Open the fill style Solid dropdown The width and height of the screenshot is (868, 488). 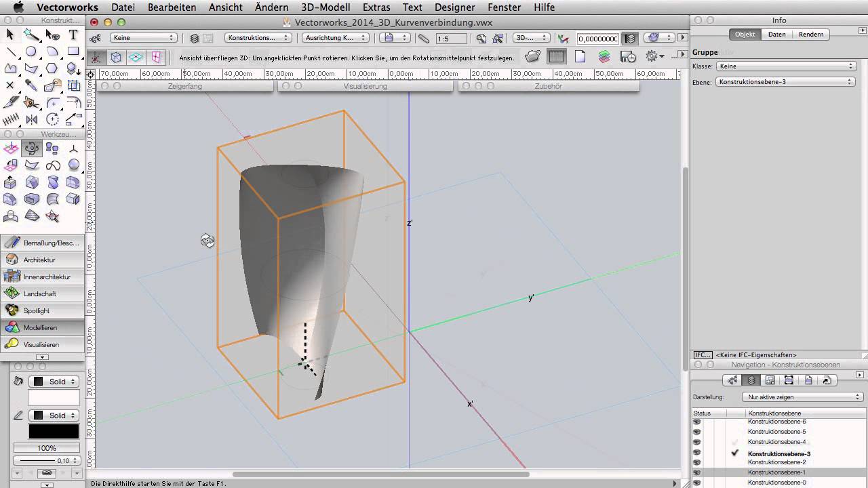tap(54, 382)
